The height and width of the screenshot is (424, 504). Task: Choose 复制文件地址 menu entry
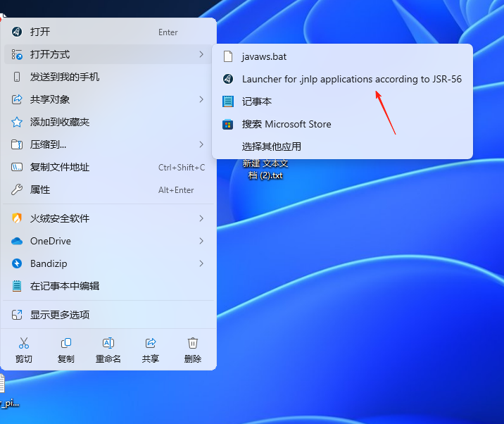[x=108, y=167]
